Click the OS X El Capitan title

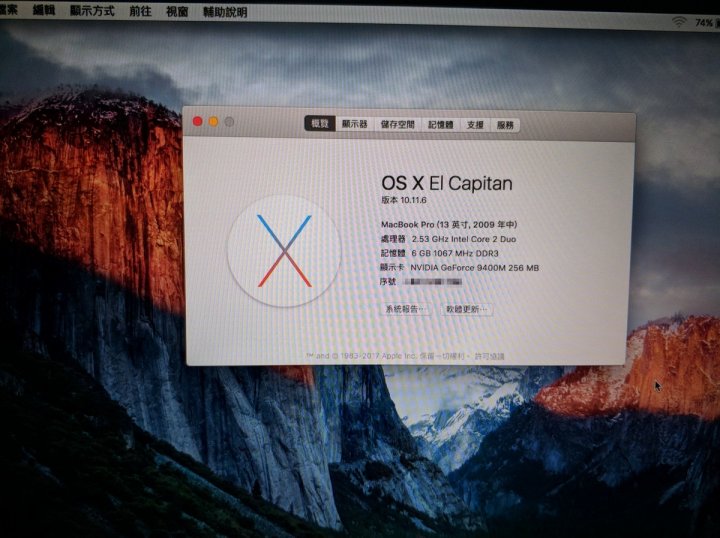click(x=447, y=183)
